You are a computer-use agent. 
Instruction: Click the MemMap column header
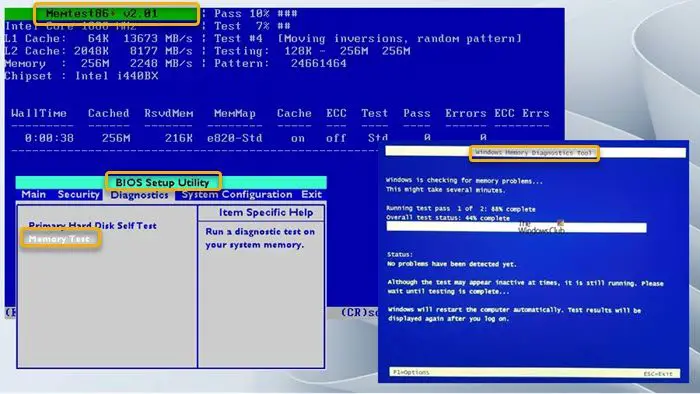235,113
